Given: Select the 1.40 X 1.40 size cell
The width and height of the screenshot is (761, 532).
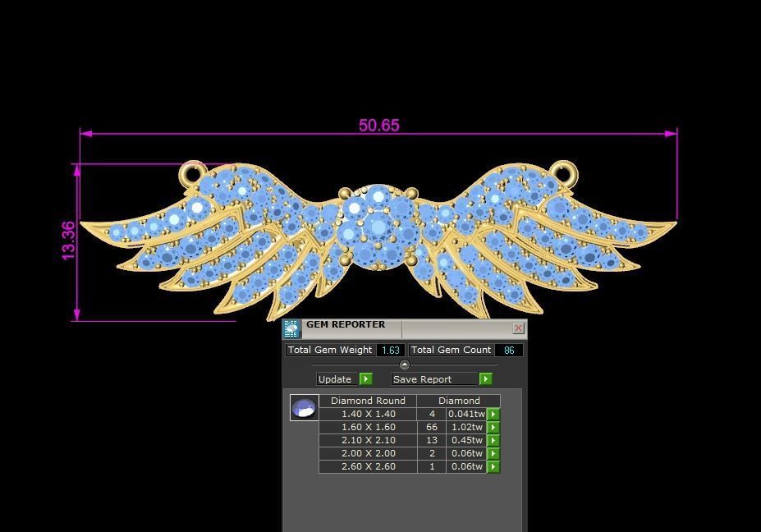Looking at the screenshot, I should 368,414.
